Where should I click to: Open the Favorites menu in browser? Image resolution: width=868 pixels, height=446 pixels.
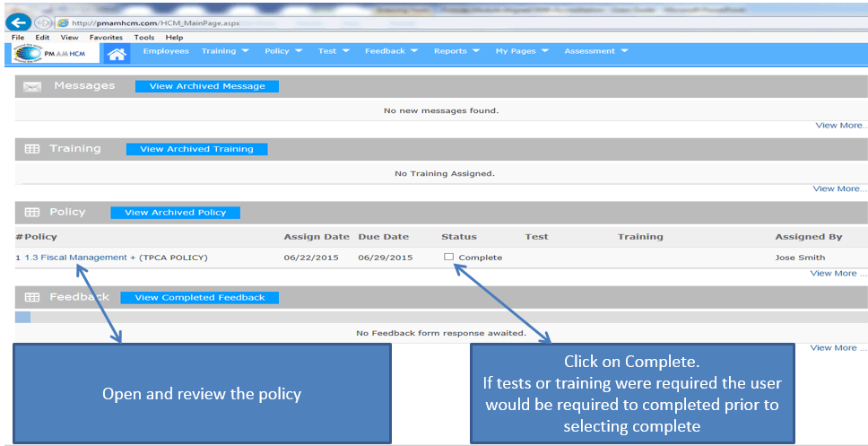[107, 38]
